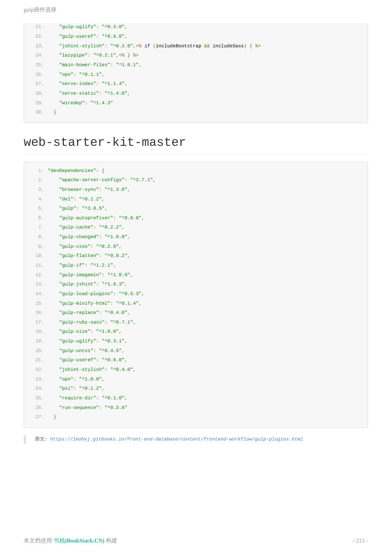Click the "apache-server-configs" entry
The width and height of the screenshot is (392, 554).
pos(92,180)
